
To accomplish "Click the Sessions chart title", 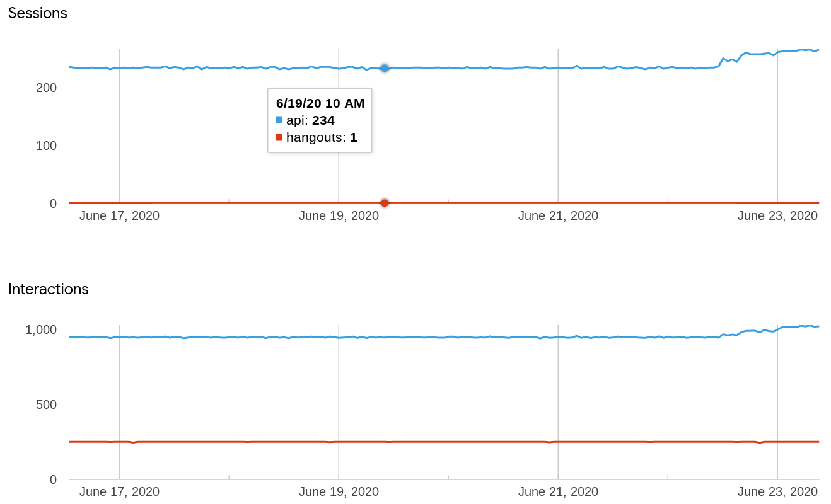I will pos(38,13).
